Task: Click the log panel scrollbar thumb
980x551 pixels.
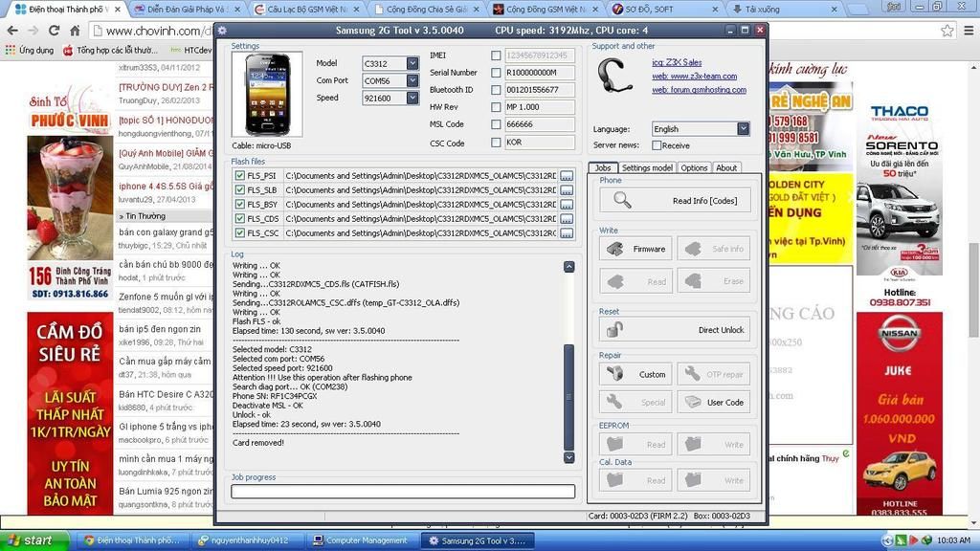Action: point(568,397)
